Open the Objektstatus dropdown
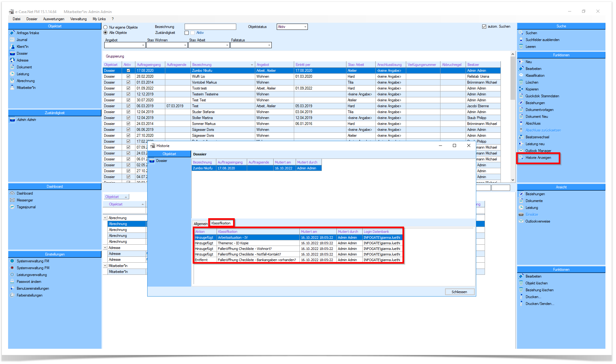The image size is (616, 364). [305, 27]
